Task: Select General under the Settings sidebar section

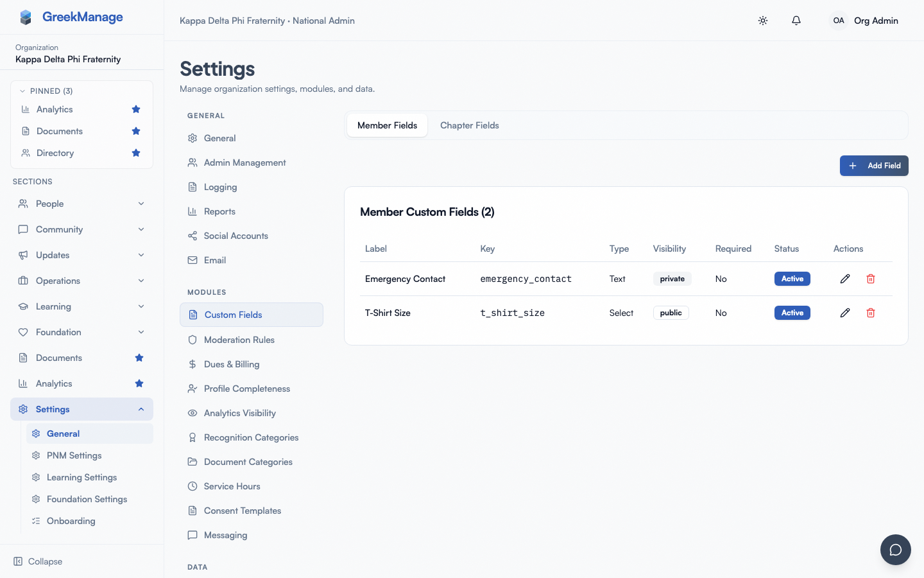Action: (90, 433)
